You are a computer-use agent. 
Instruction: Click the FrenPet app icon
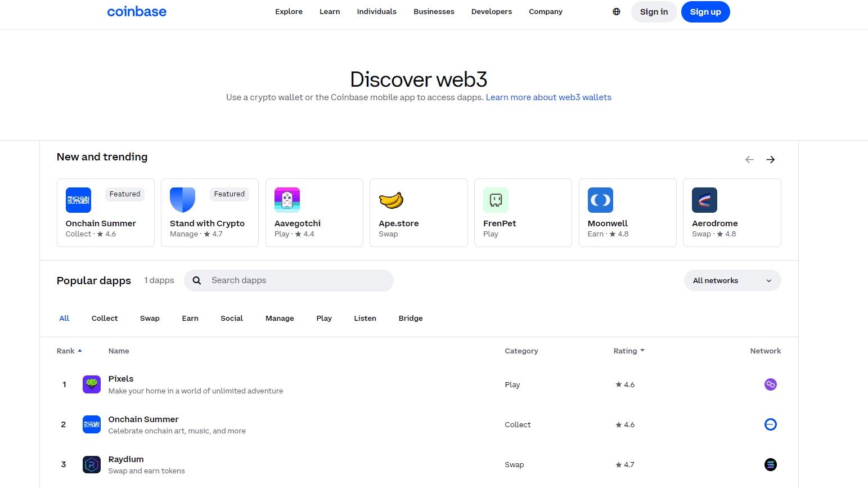[496, 200]
